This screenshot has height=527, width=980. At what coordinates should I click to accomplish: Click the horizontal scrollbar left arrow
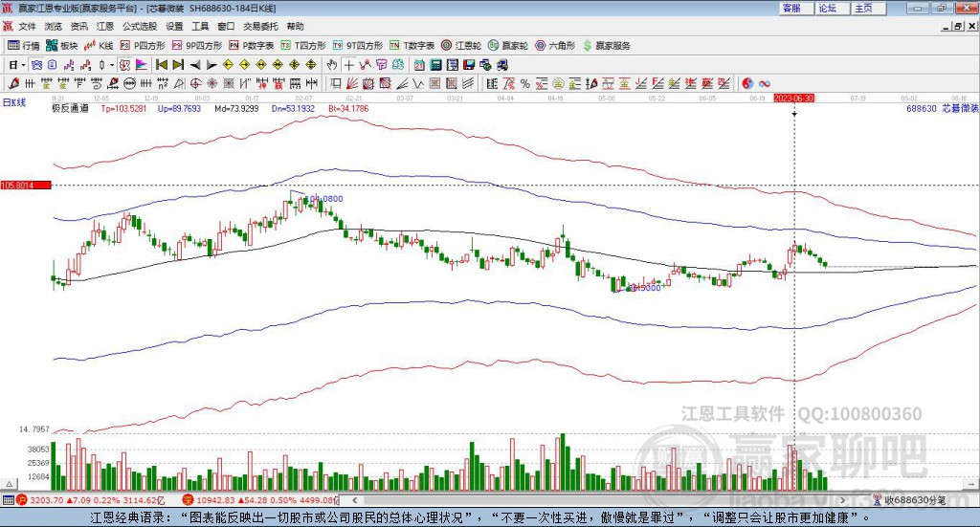point(355,500)
